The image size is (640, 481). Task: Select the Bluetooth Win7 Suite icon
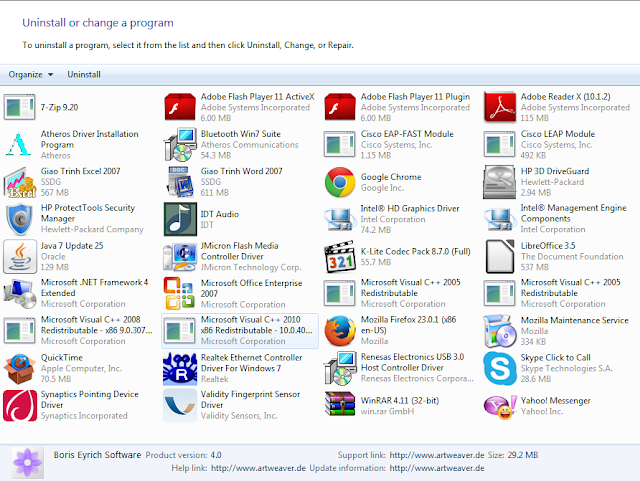(x=180, y=144)
